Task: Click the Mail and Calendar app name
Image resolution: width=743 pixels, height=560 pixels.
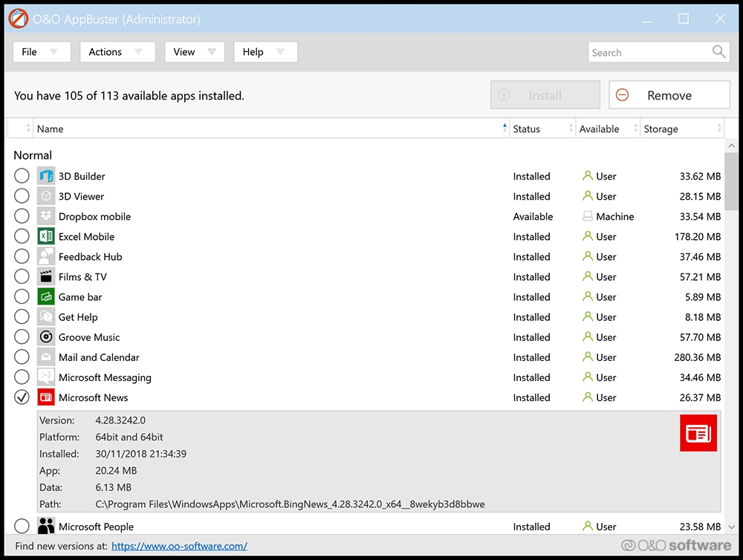Action: coord(99,357)
